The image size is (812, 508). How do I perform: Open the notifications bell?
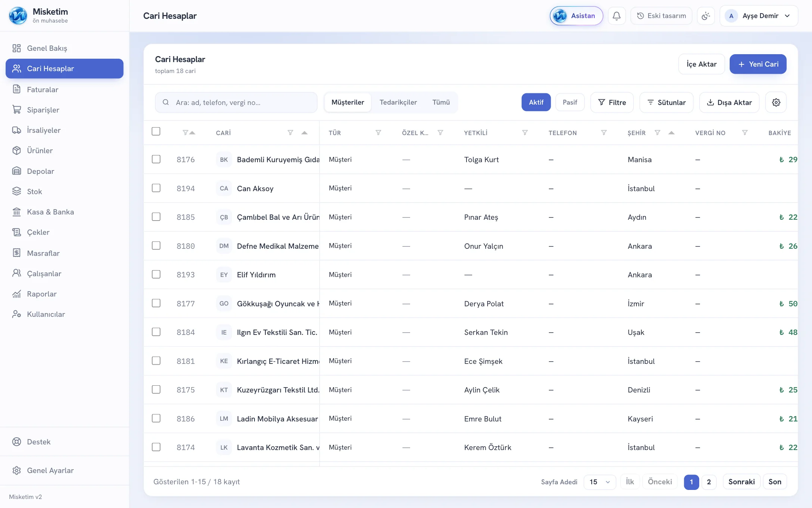[x=617, y=16]
